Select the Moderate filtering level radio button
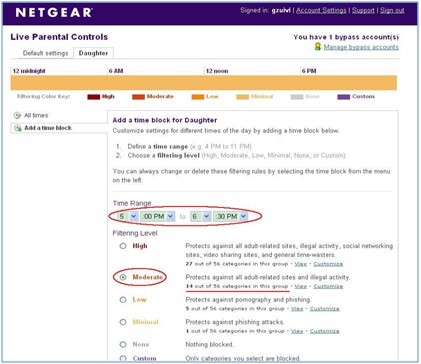This screenshot has width=421, height=364. 123,277
